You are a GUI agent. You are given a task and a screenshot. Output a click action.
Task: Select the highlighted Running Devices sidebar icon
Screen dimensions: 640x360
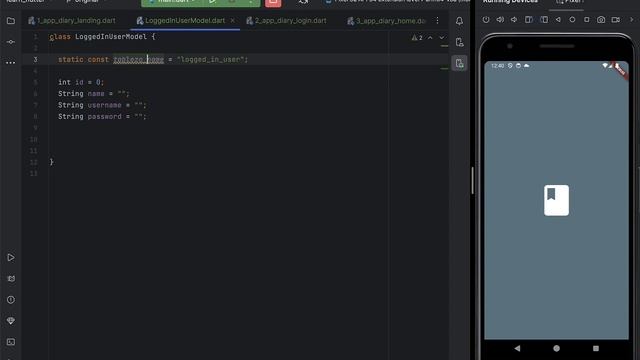[x=459, y=63]
